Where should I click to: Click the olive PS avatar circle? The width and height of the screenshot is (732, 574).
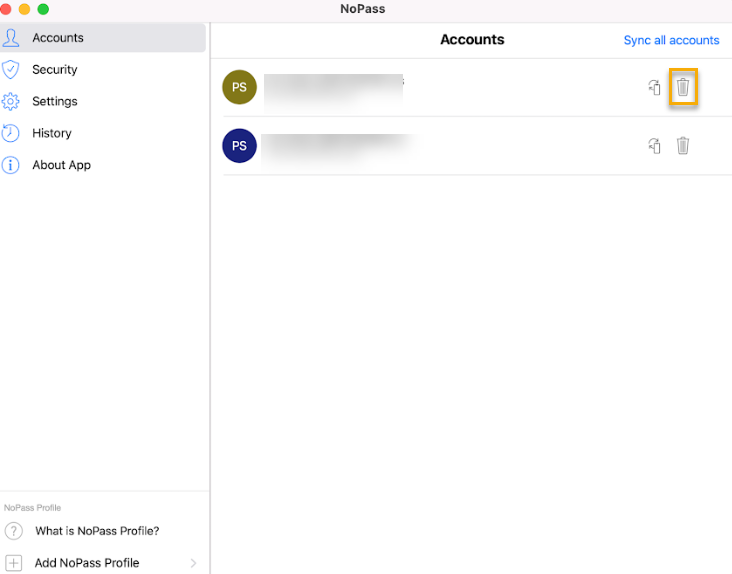tap(239, 87)
